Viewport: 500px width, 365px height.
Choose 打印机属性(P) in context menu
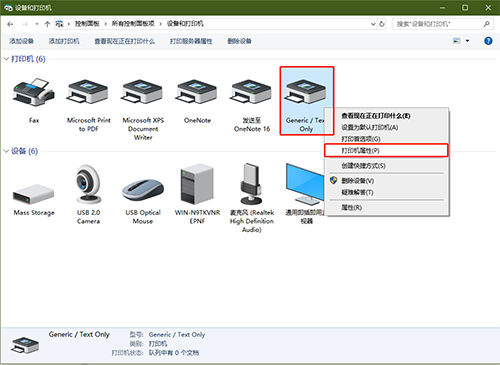386,150
